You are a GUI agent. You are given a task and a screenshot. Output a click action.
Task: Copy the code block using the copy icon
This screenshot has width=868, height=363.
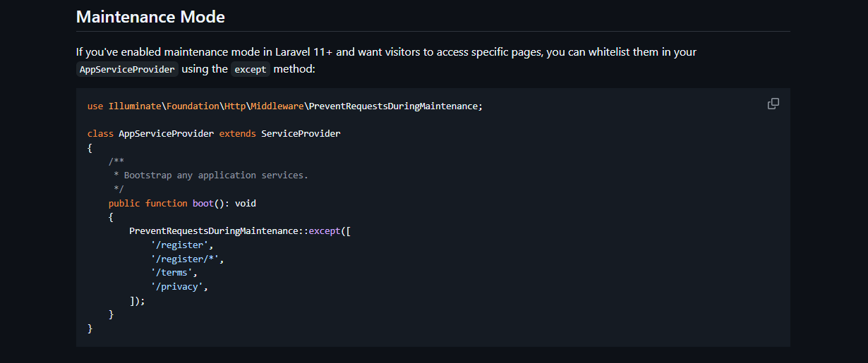point(773,104)
